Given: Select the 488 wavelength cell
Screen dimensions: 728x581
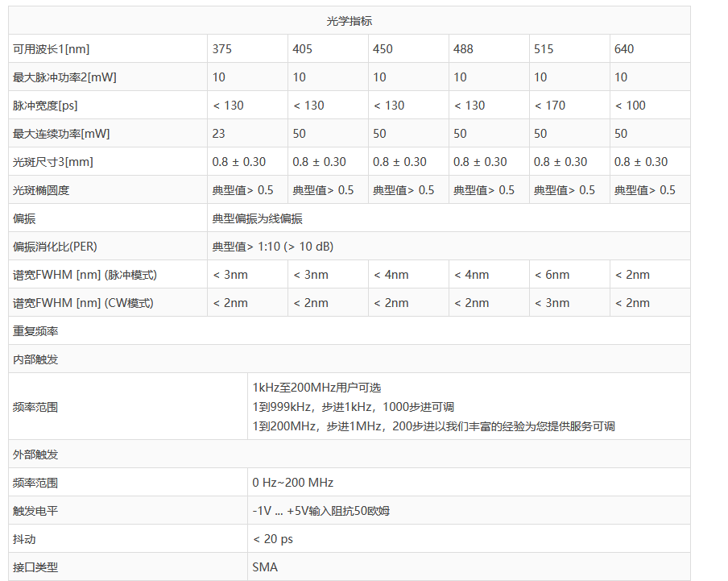Looking at the screenshot, I should coord(463,49).
